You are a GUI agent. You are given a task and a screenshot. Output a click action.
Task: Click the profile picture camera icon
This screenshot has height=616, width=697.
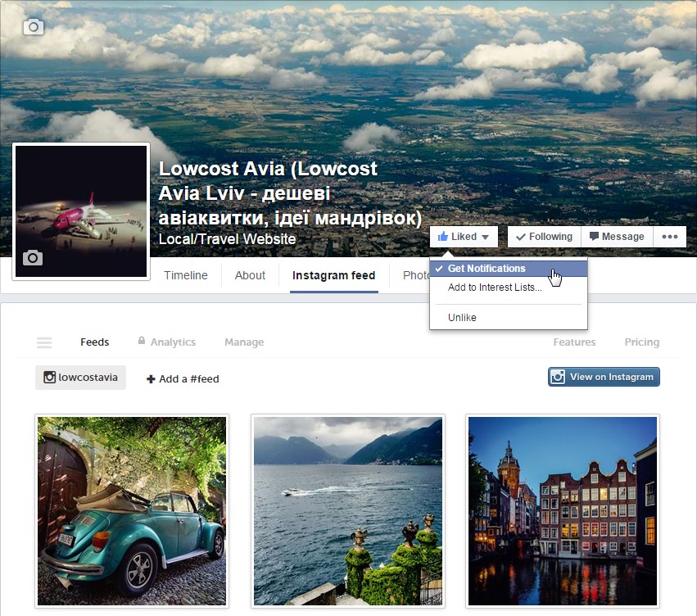pos(33,257)
